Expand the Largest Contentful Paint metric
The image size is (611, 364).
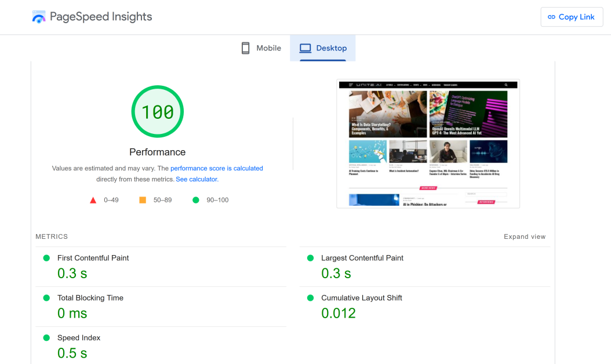point(362,258)
